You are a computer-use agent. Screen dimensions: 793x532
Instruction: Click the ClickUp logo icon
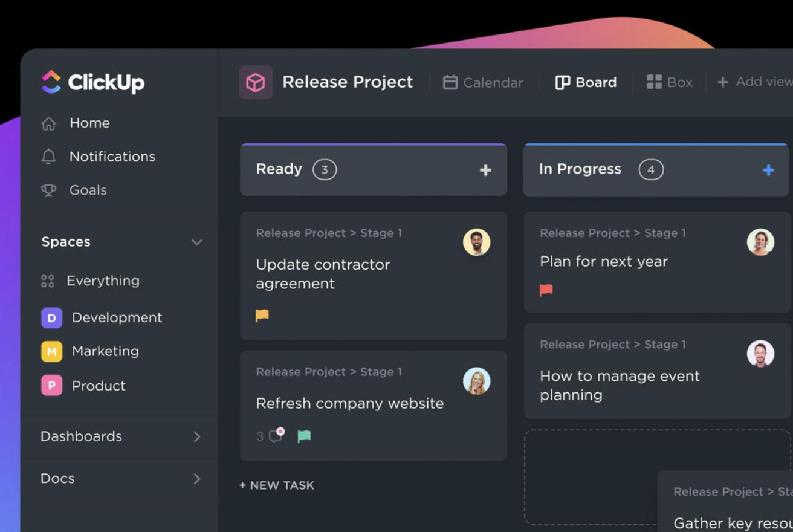(51, 82)
